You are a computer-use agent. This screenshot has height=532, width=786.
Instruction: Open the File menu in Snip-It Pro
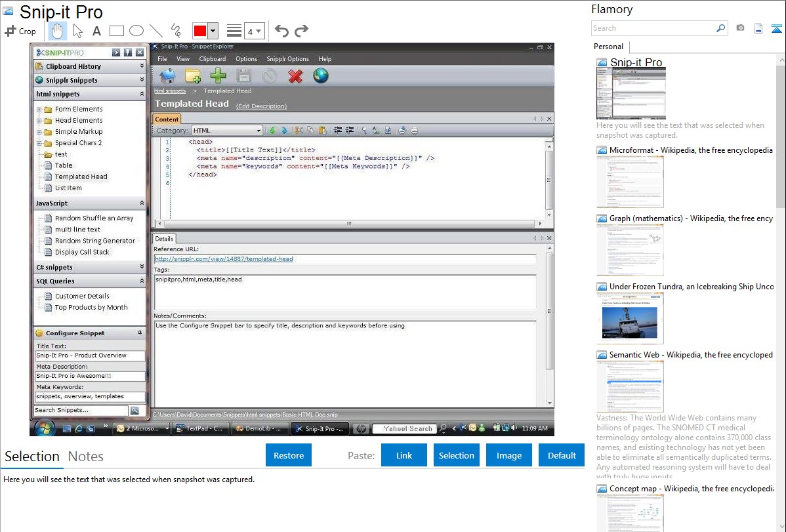point(163,58)
